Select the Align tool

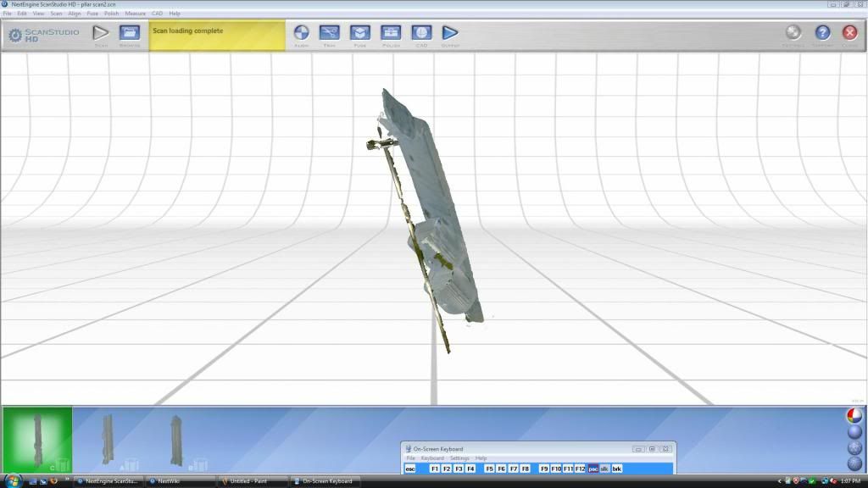pyautogui.click(x=301, y=33)
